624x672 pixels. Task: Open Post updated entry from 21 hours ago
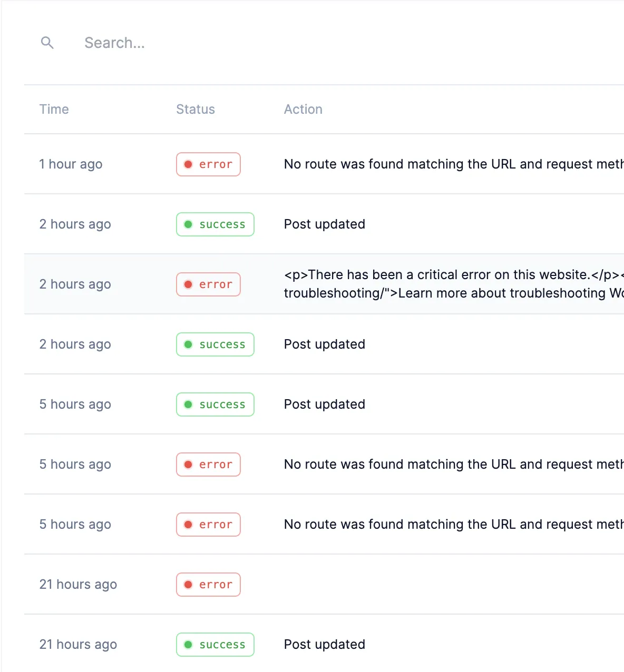[325, 645]
